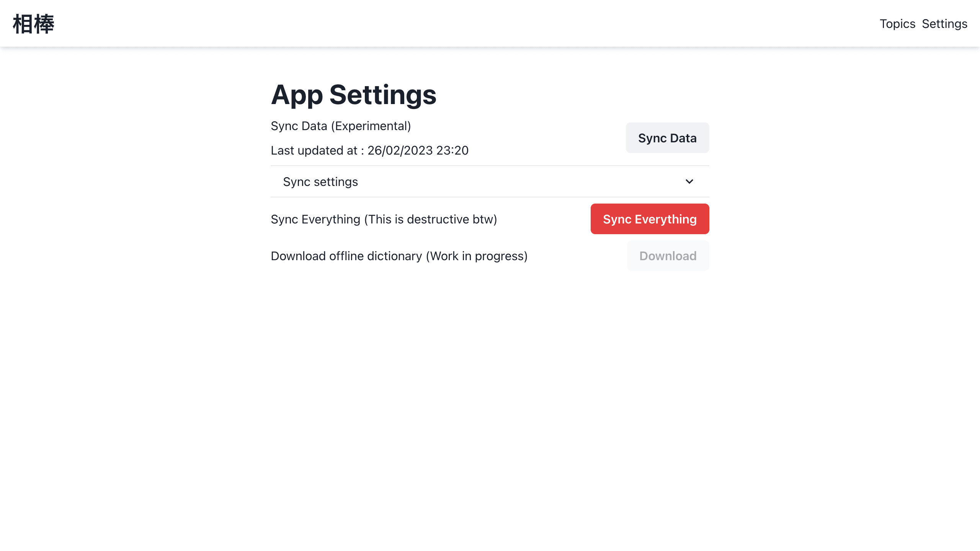
Task: Click the Sync settings chevron arrow
Action: [689, 182]
